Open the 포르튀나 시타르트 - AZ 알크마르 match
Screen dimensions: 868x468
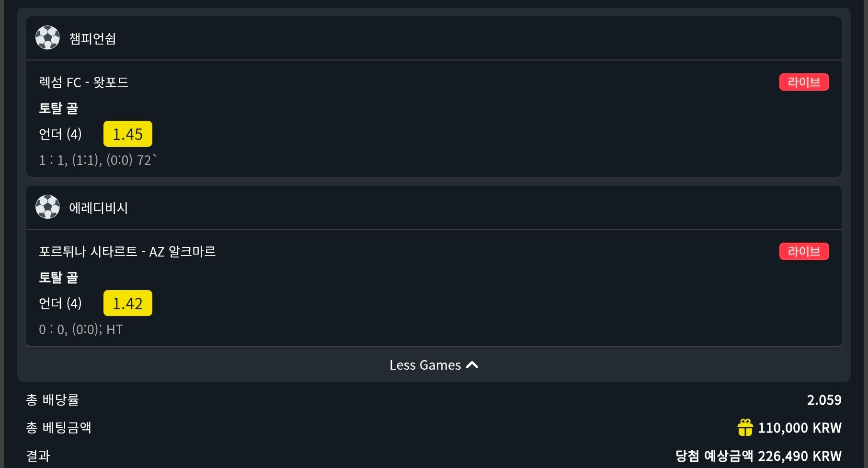click(x=127, y=252)
